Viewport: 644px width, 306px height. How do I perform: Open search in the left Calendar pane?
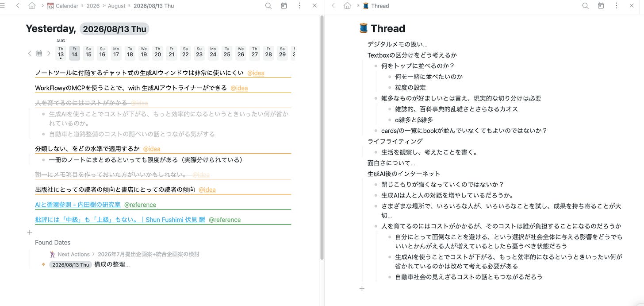click(x=268, y=6)
